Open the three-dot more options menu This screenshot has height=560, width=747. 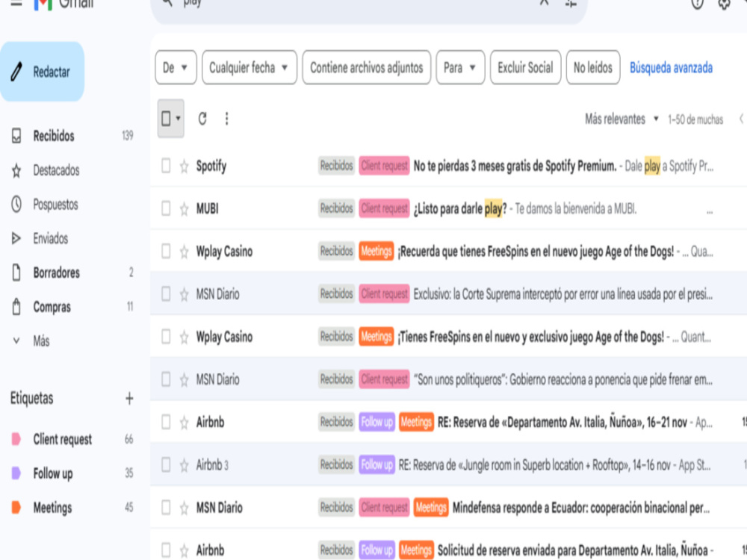[x=227, y=118]
